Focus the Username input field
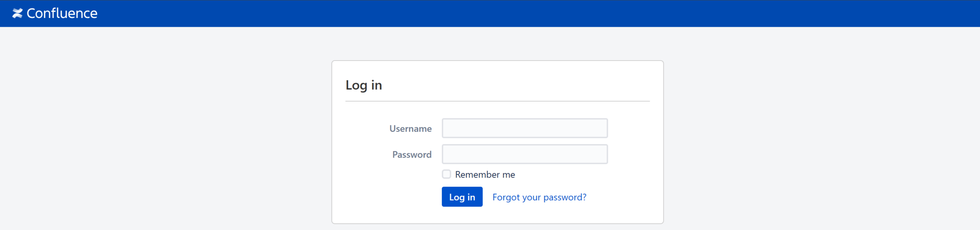980x230 pixels. (x=524, y=128)
